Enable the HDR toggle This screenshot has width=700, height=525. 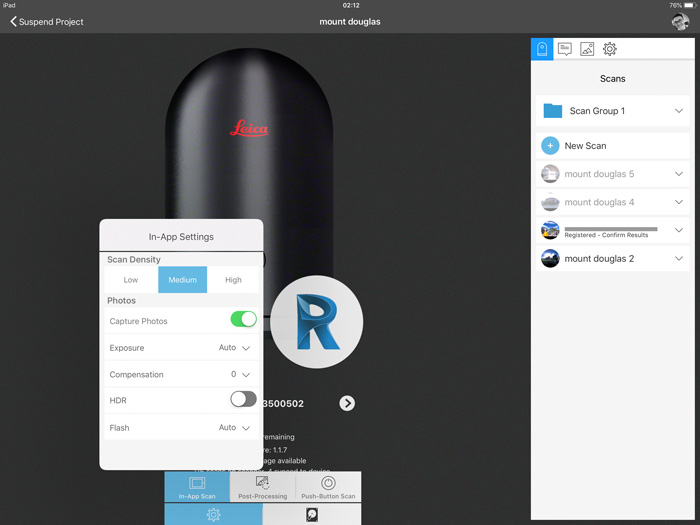pos(243,400)
